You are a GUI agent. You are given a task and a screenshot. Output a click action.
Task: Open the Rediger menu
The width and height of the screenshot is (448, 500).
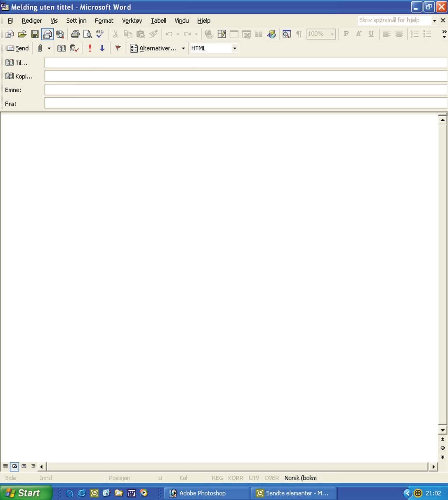32,21
